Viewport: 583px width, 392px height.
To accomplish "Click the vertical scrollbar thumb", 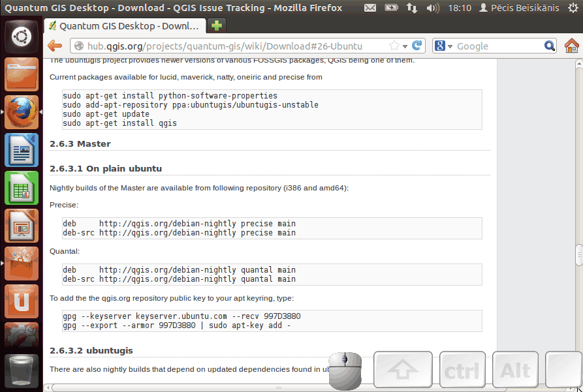I will click(579, 255).
